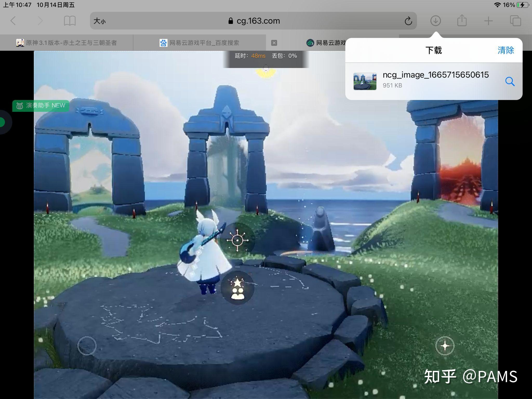Clear downloads with the 清除 button
Image resolution: width=532 pixels, height=399 pixels.
tap(506, 50)
